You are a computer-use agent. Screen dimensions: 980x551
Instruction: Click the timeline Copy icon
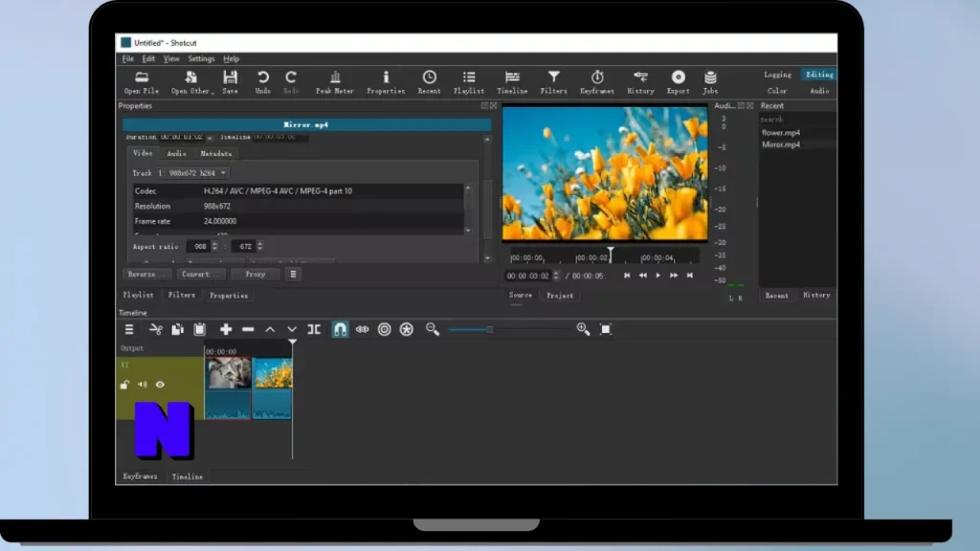click(177, 329)
